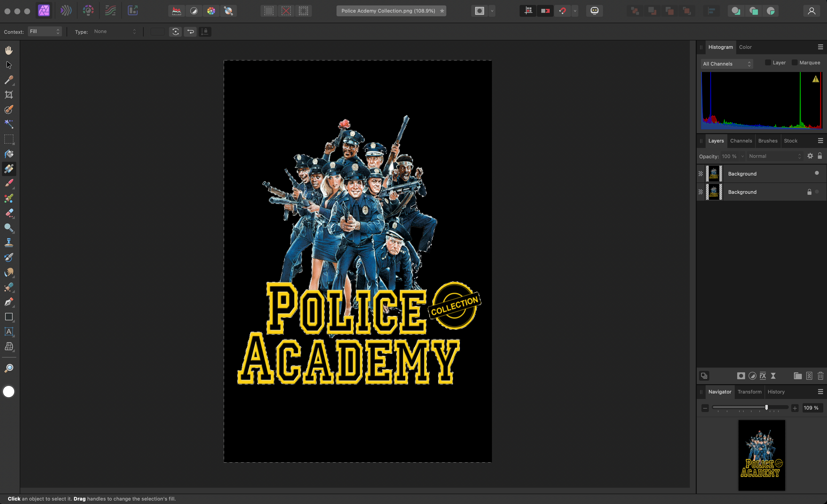The height and width of the screenshot is (504, 827).
Task: Switch to the History tab
Action: (x=776, y=392)
